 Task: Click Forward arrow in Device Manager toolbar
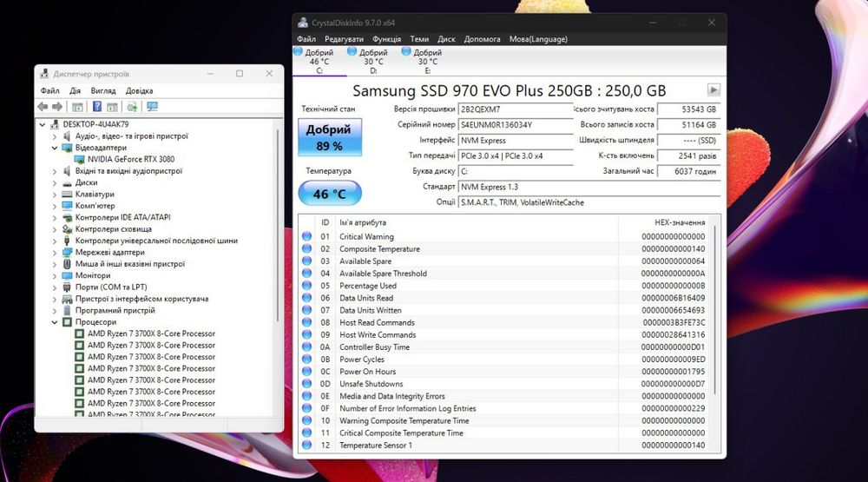(57, 106)
